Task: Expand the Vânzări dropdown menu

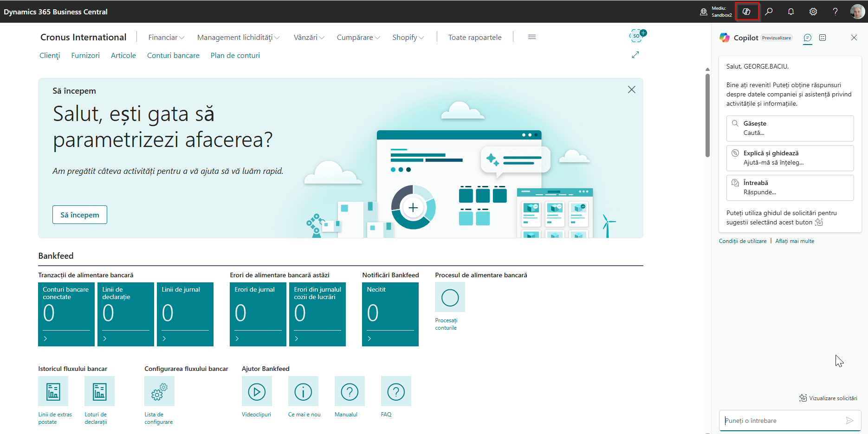Action: point(309,37)
